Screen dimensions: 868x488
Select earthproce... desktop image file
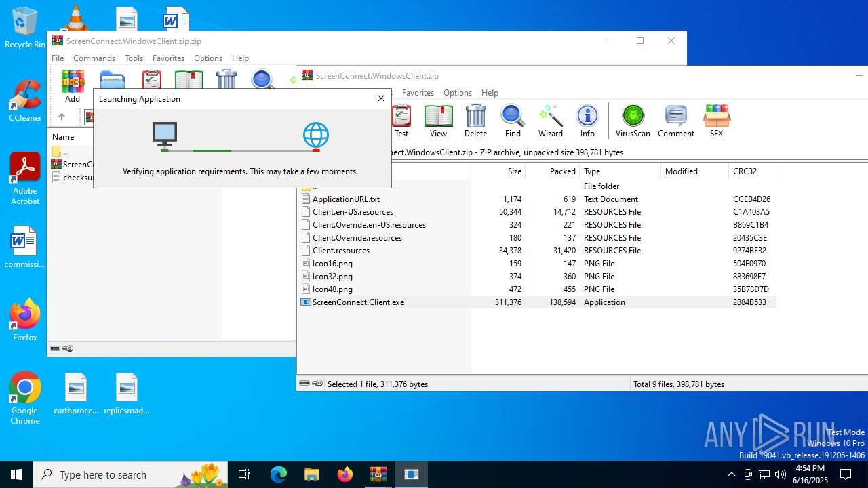click(x=76, y=394)
